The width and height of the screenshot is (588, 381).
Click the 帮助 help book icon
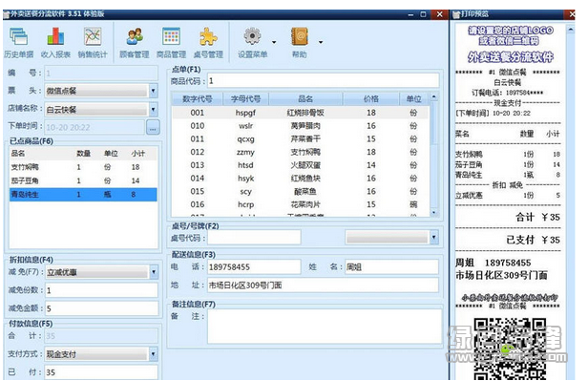[x=300, y=36]
